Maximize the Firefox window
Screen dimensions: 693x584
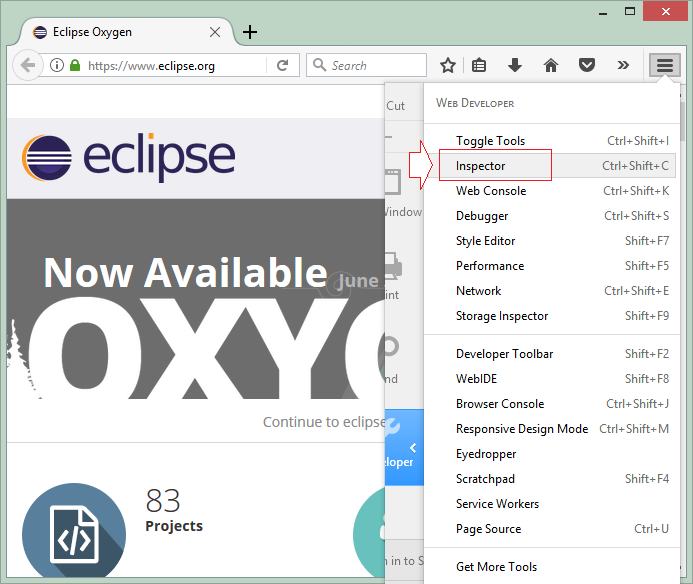pos(630,11)
